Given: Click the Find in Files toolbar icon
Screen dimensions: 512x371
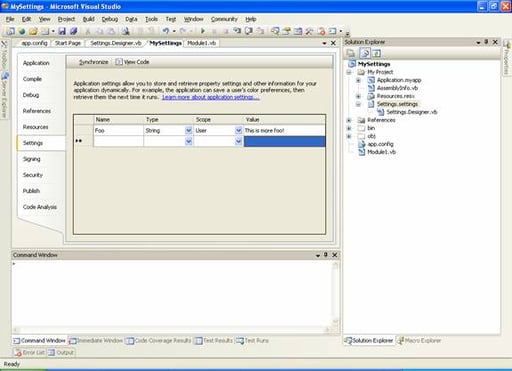Looking at the screenshot, I should click(125, 31).
